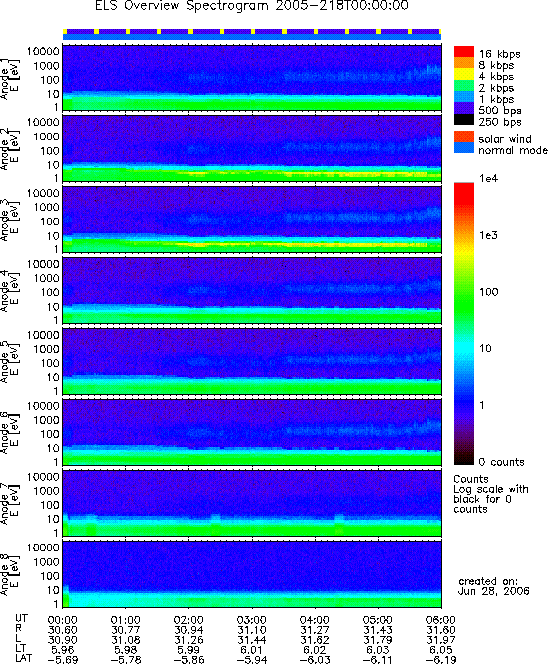This screenshot has height=664, width=548.
Task: Click the LAT value -6.19
Action: coord(441,659)
